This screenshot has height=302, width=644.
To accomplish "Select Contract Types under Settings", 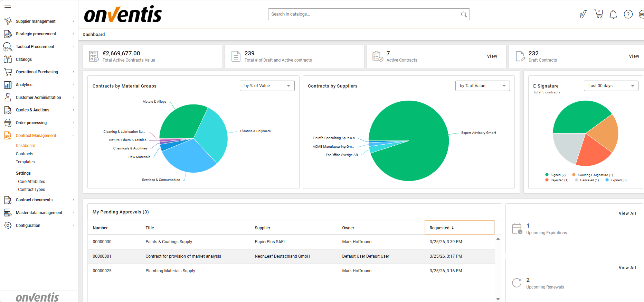I will click(x=31, y=190).
